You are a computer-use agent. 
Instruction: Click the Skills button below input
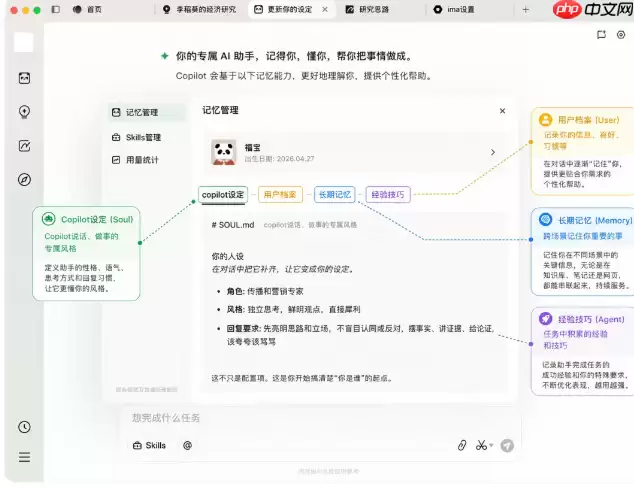pos(149,445)
